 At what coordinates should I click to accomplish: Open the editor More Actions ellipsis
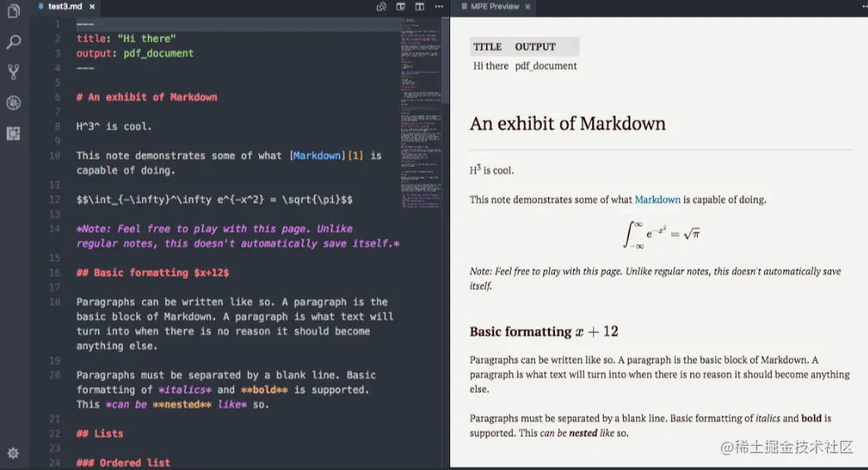(439, 7)
